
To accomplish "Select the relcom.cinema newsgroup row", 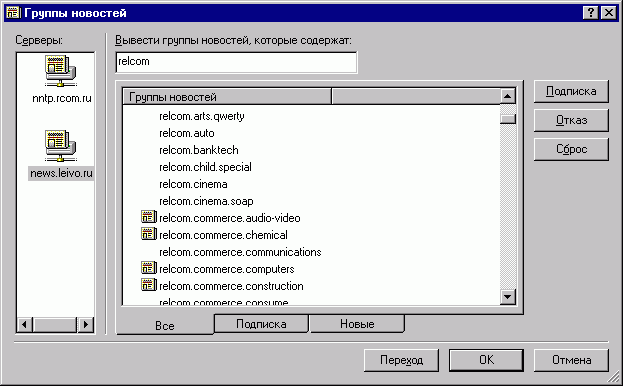I will (193, 184).
